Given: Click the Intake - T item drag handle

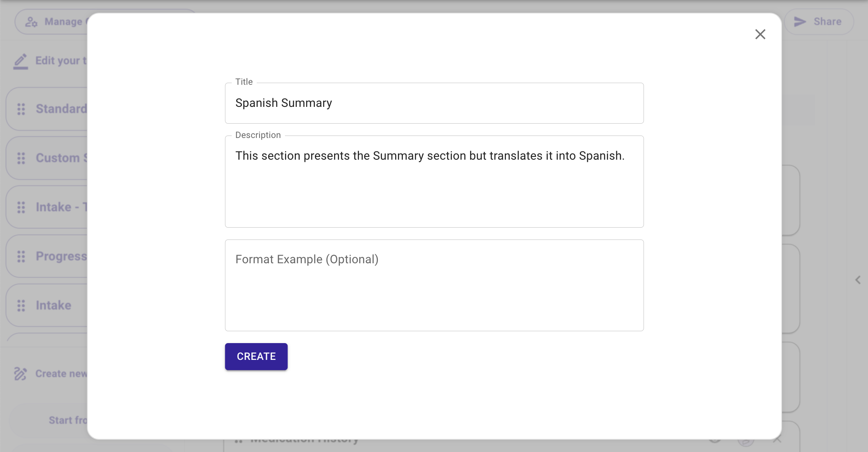Looking at the screenshot, I should point(21,207).
